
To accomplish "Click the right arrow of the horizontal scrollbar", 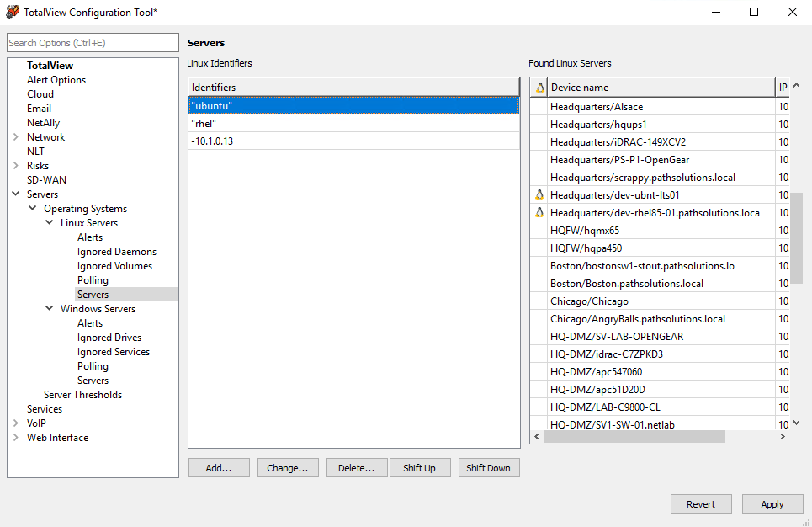I will [x=783, y=436].
